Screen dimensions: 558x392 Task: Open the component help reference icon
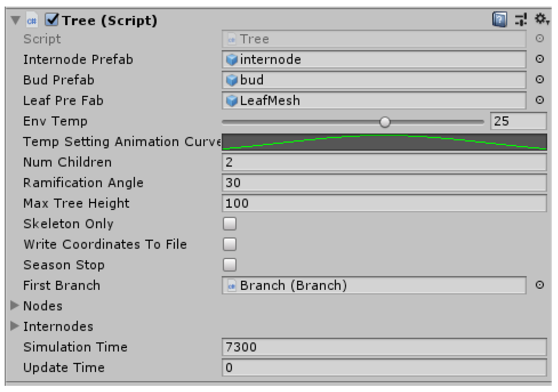pos(500,19)
